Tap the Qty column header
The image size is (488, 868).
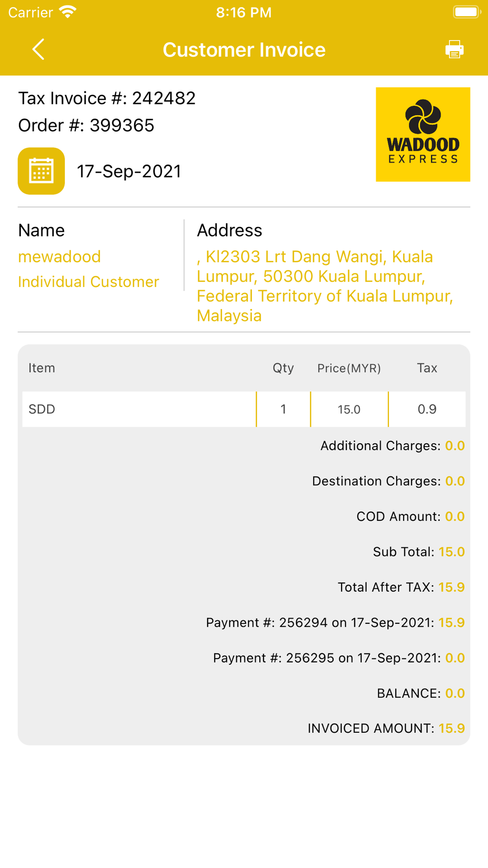click(283, 368)
